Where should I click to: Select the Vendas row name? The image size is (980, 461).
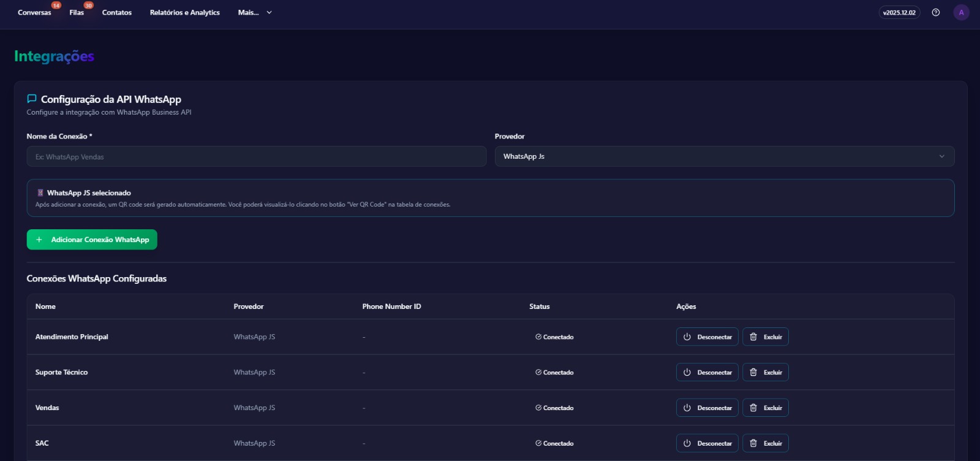tap(47, 408)
